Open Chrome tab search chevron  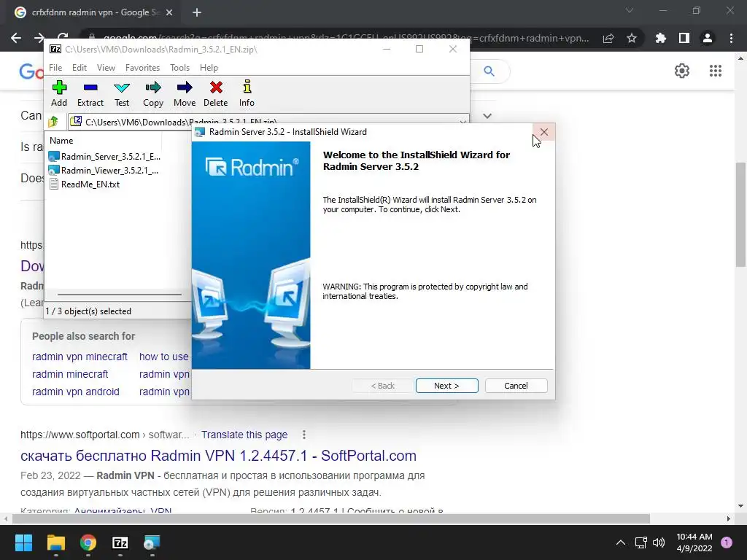click(630, 10)
